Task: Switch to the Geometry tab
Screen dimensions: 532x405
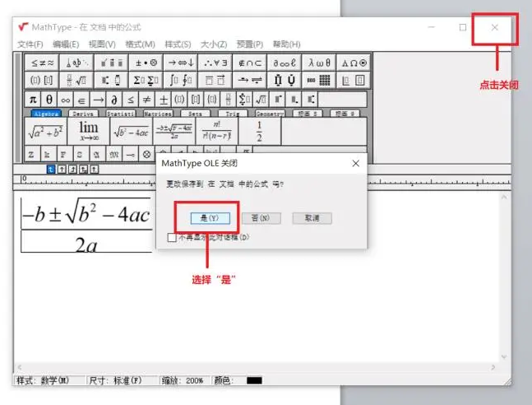Action: click(270, 114)
